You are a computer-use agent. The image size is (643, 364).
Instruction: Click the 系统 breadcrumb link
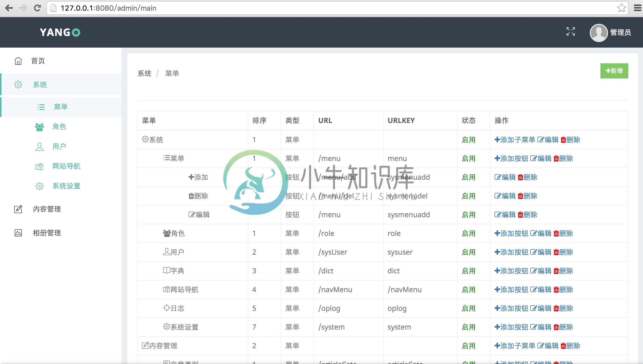144,73
